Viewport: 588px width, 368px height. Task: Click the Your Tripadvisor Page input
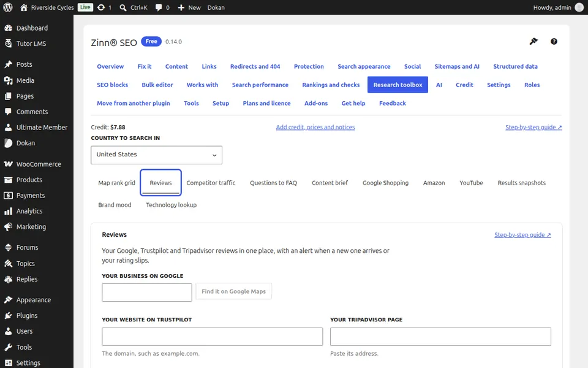coord(440,337)
